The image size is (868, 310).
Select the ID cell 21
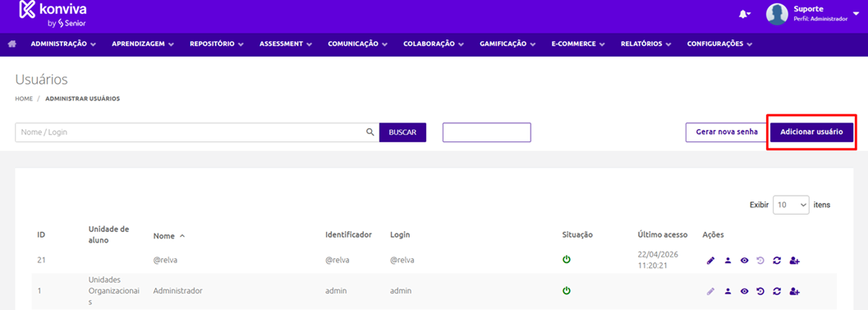[41, 260]
